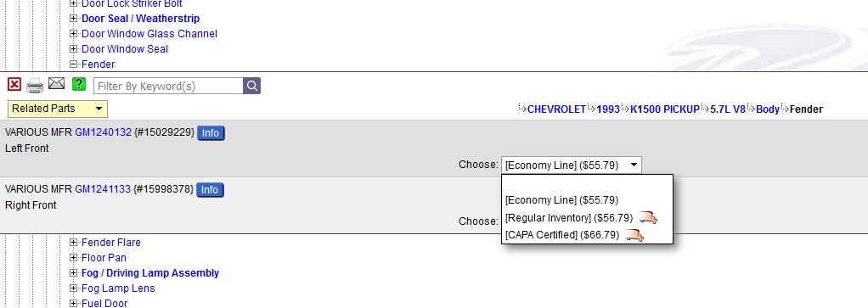This screenshot has width=868, height=308.
Task: Click Info button for GM1240132
Action: 211,133
